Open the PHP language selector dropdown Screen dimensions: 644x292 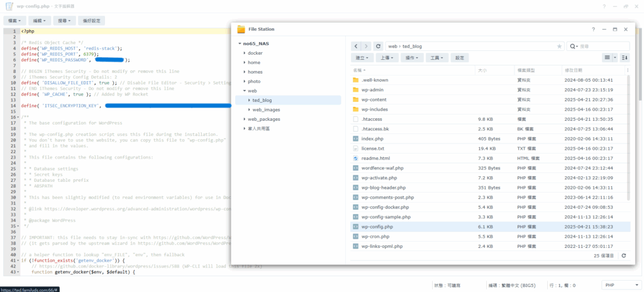coord(617,285)
